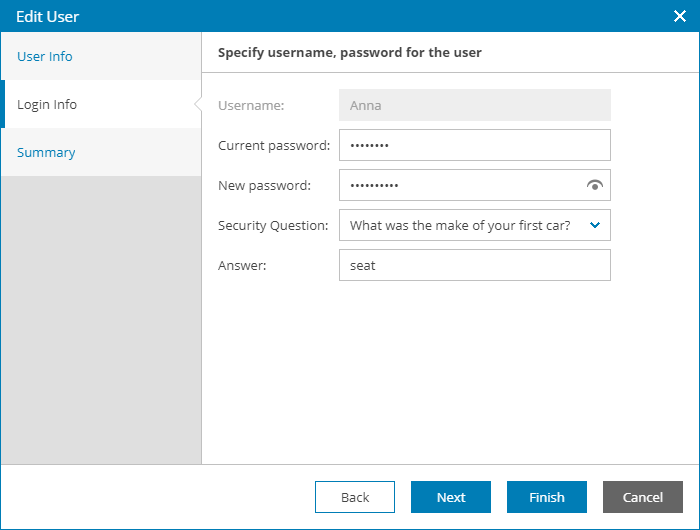The image size is (700, 530).
Task: Focus the Answer field containing seat
Action: (x=474, y=265)
